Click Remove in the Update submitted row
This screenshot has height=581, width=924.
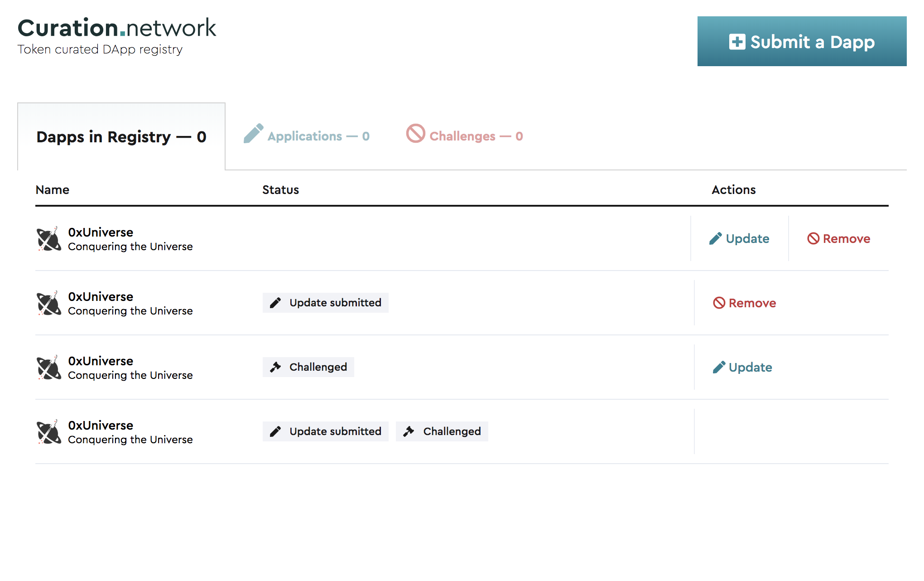(x=744, y=303)
